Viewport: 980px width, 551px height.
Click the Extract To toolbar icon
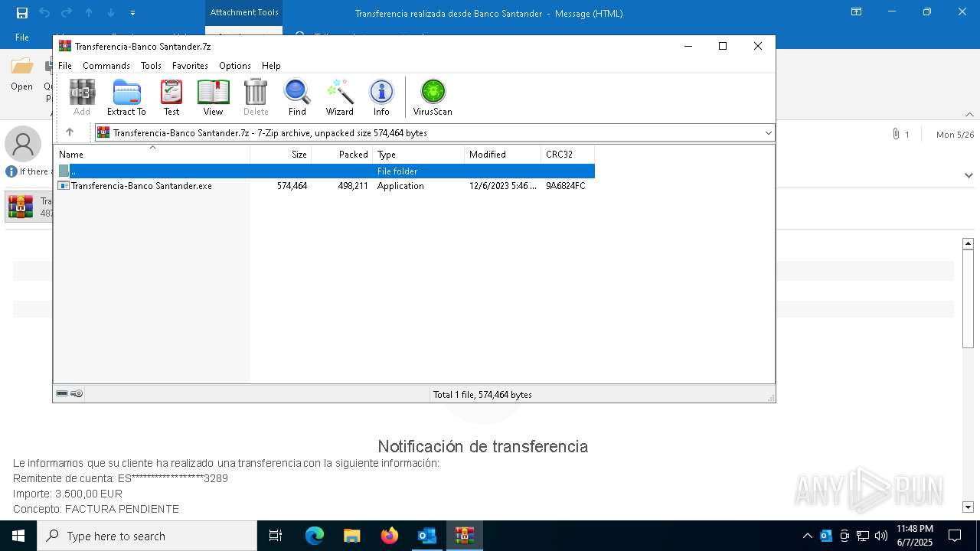[126, 97]
